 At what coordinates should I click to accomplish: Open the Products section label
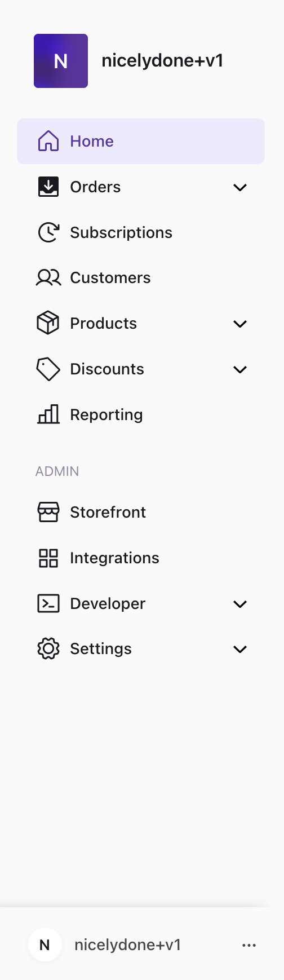tap(104, 323)
